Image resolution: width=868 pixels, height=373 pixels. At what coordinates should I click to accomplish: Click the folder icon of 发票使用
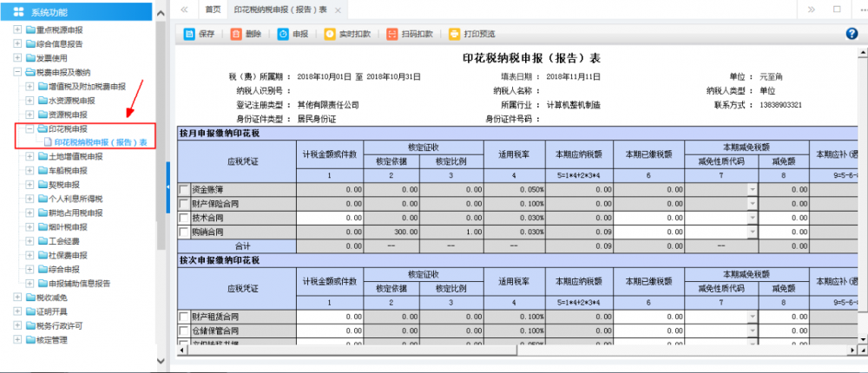(x=30, y=58)
